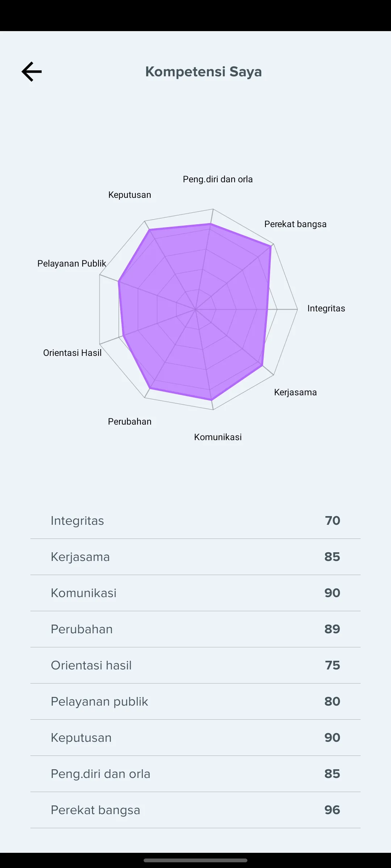Tap the Perubahan radar chart label
391x868 pixels.
click(x=130, y=422)
